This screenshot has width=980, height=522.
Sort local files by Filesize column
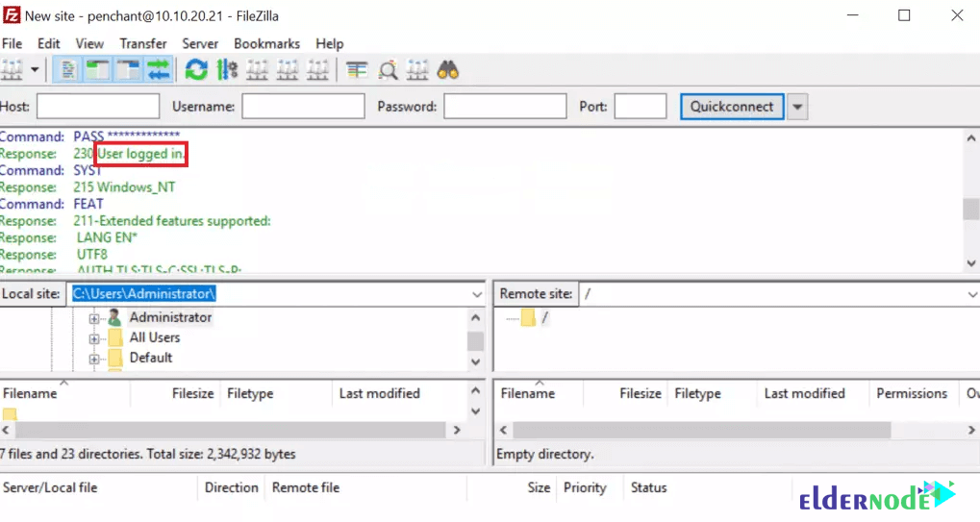point(175,393)
